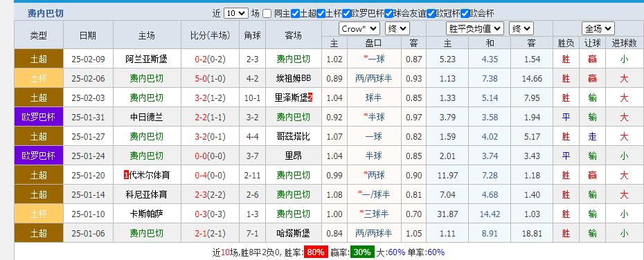Image resolution: width=644 pixels, height=260 pixels.
Task: Click the 进球数 column header
Action: [x=624, y=43]
